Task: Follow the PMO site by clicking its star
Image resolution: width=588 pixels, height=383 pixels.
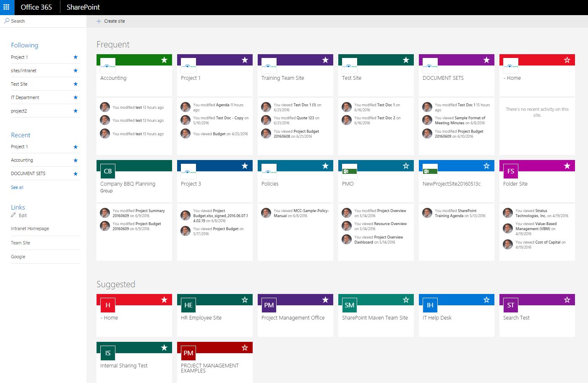Action: tap(406, 165)
